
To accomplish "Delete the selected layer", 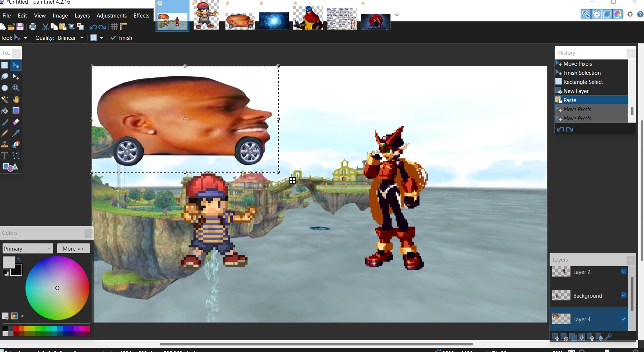I will (x=565, y=337).
